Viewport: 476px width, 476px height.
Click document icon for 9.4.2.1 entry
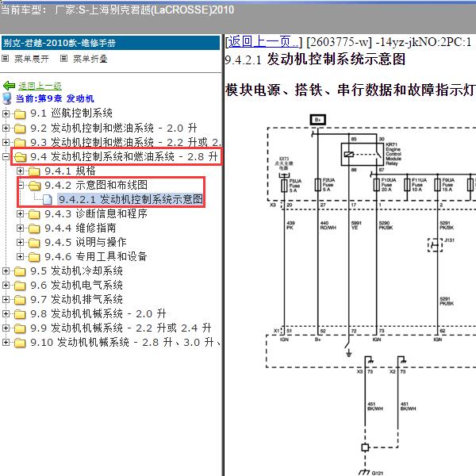[x=47, y=199]
